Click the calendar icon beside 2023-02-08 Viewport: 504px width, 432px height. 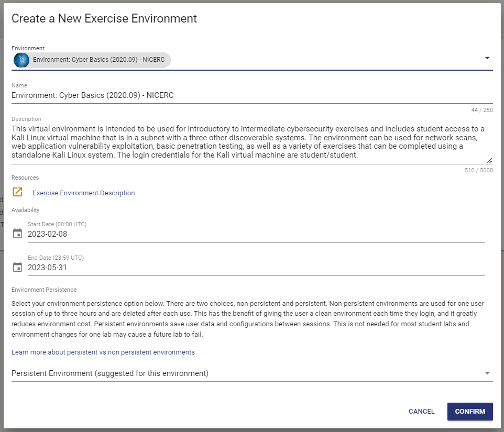(17, 233)
